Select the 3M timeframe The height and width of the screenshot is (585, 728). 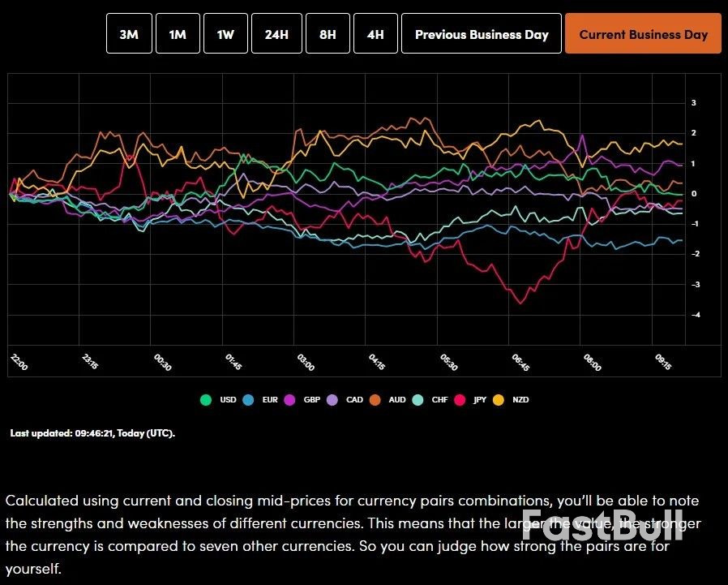129,34
